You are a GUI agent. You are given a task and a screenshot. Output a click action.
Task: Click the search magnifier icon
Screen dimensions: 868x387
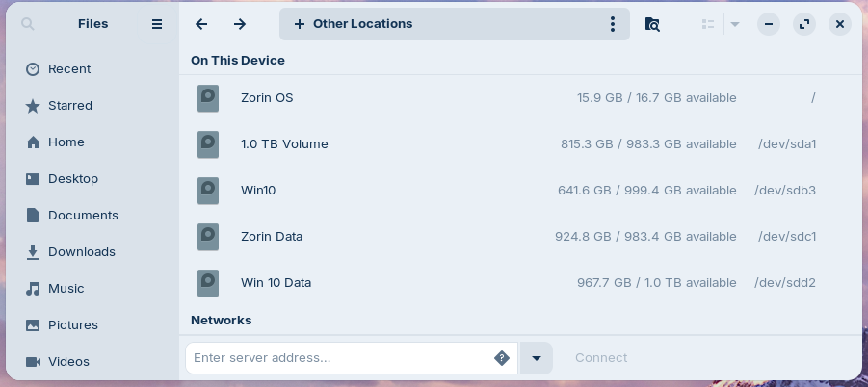28,24
